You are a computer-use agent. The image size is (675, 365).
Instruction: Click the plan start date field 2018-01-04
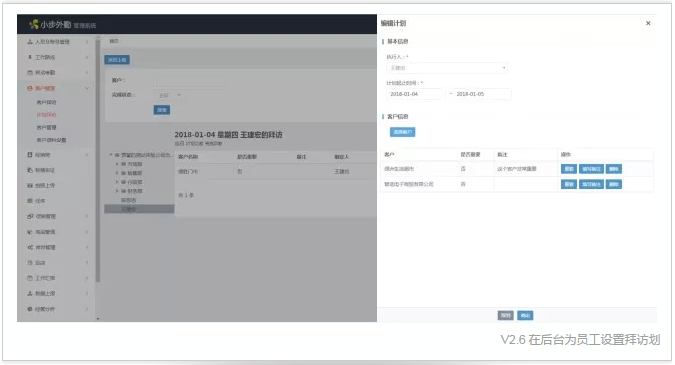(415, 94)
